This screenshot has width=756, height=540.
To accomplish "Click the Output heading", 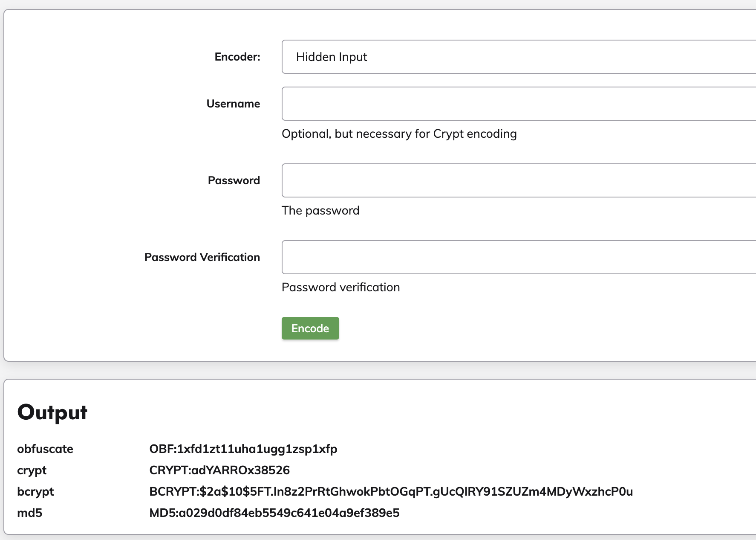I will click(52, 412).
